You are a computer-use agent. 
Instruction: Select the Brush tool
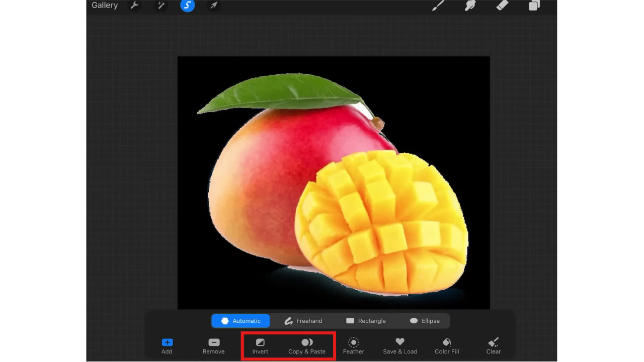[438, 6]
